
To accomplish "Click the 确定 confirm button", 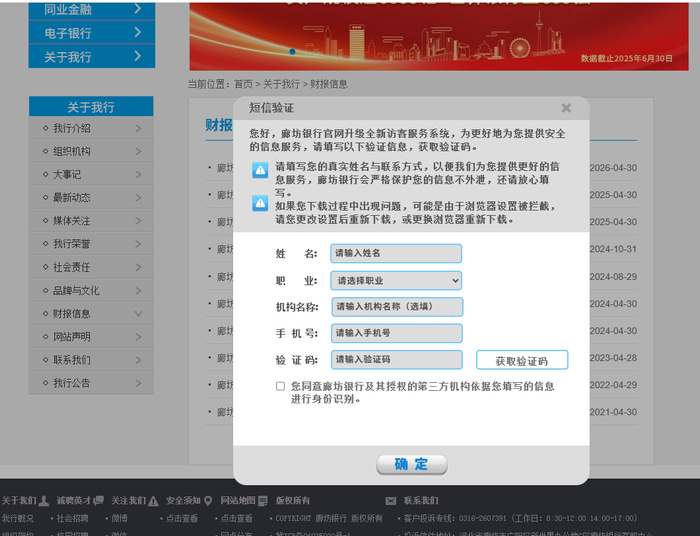I will [x=412, y=465].
